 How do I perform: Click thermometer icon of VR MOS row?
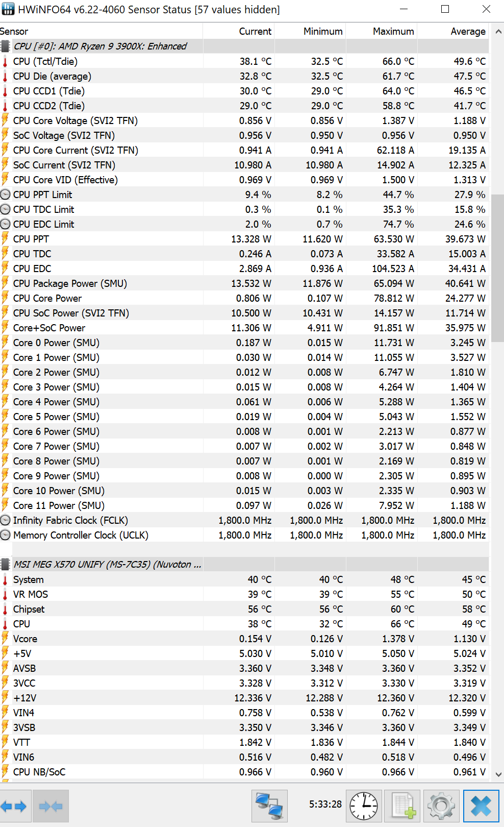5,594
